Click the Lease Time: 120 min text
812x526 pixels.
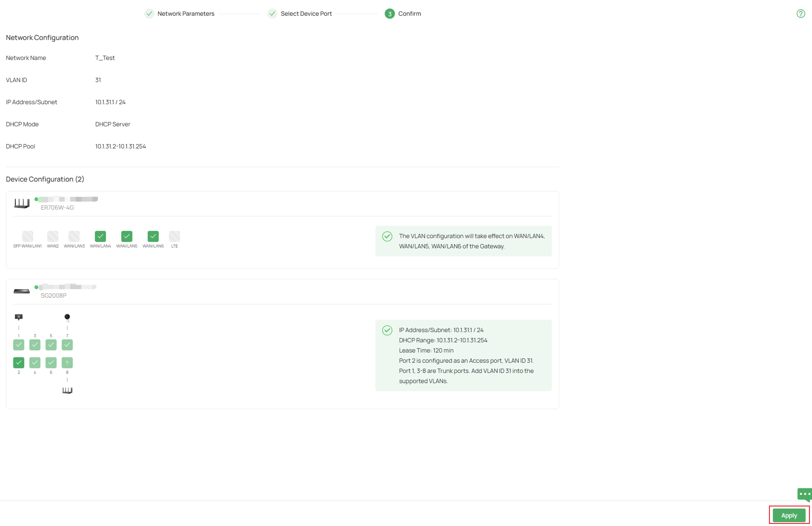tap(426, 350)
